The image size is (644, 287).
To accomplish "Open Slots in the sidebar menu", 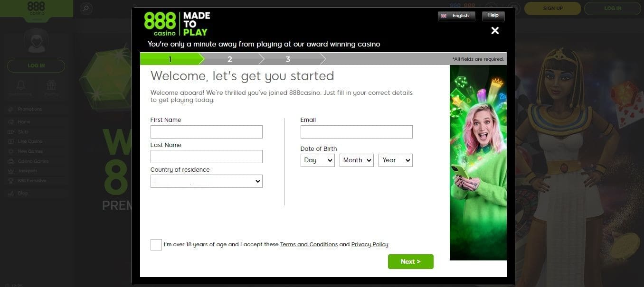I will click(x=23, y=132).
